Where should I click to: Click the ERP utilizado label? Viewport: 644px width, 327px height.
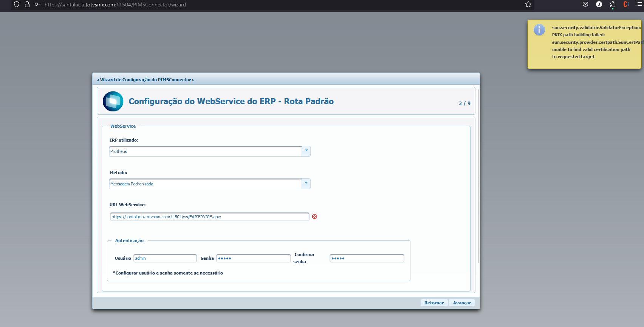click(124, 140)
